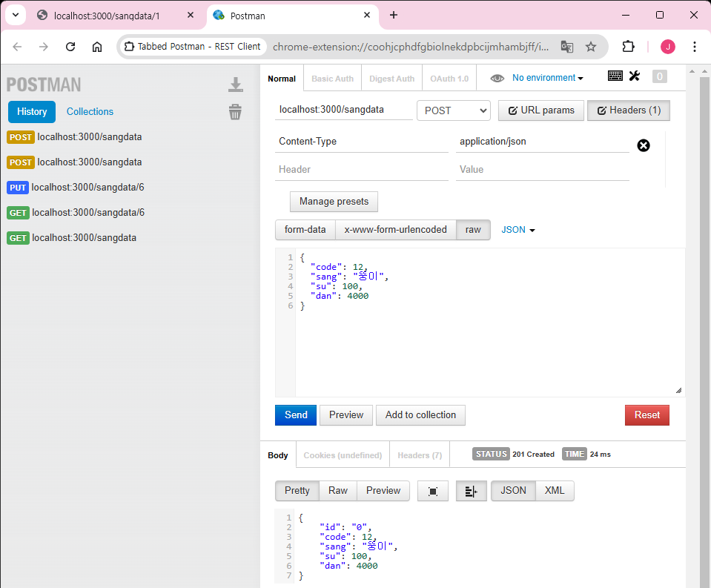Select raw body type
The image size is (711, 588).
tap(473, 230)
